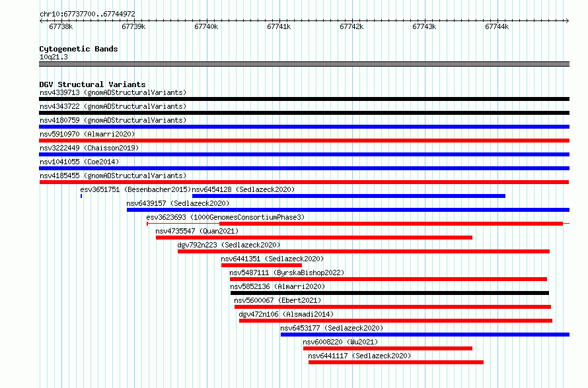The width and height of the screenshot is (588, 388).
Task: Click the left arrowhead of the ruler
Action: (x=41, y=21)
